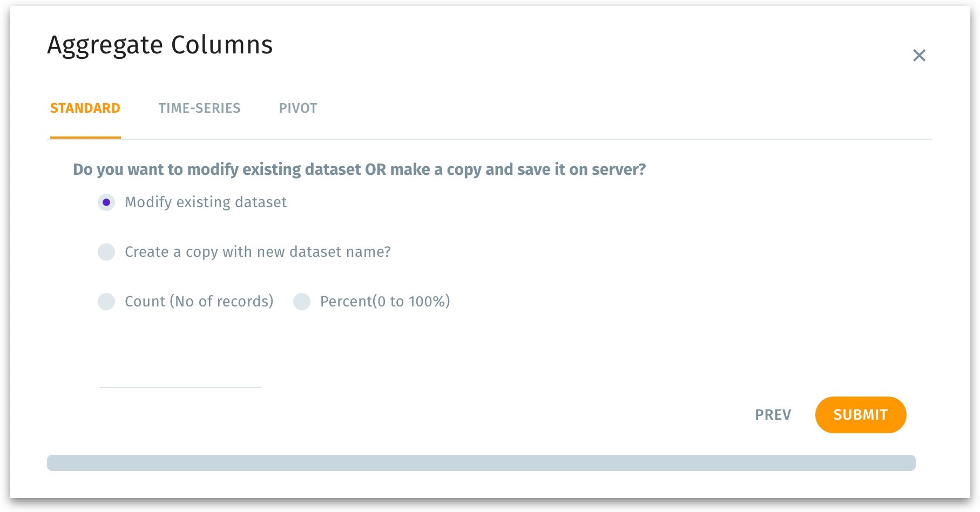Click the Aggregate Columns dialog title
Screen dimensions: 980x512
pos(160,45)
